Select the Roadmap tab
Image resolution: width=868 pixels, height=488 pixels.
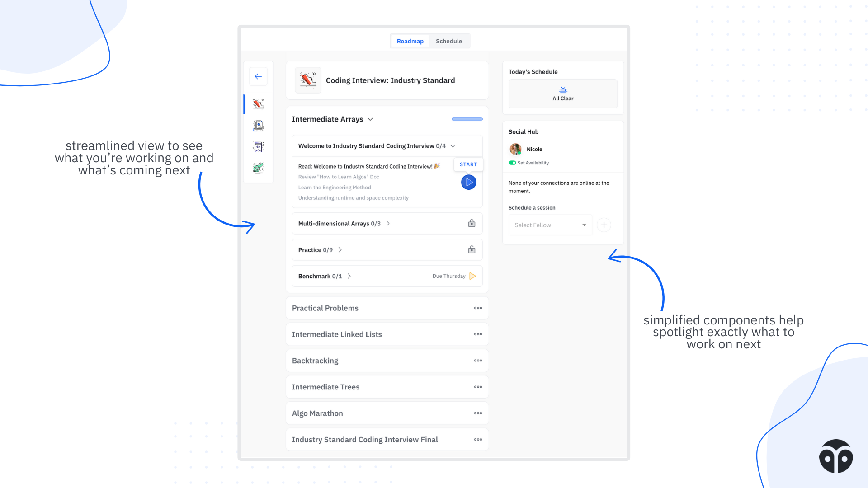pyautogui.click(x=410, y=41)
